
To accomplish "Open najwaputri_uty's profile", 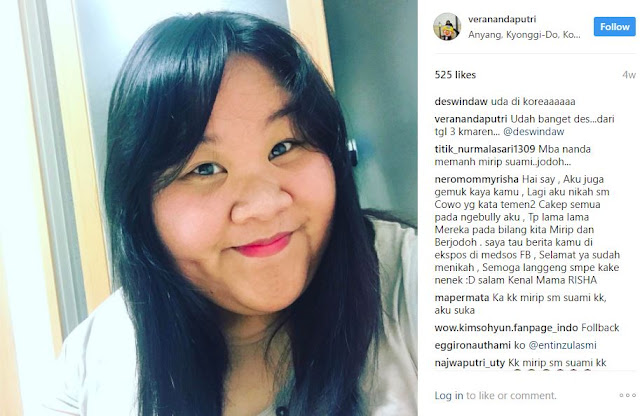I will (x=470, y=363).
